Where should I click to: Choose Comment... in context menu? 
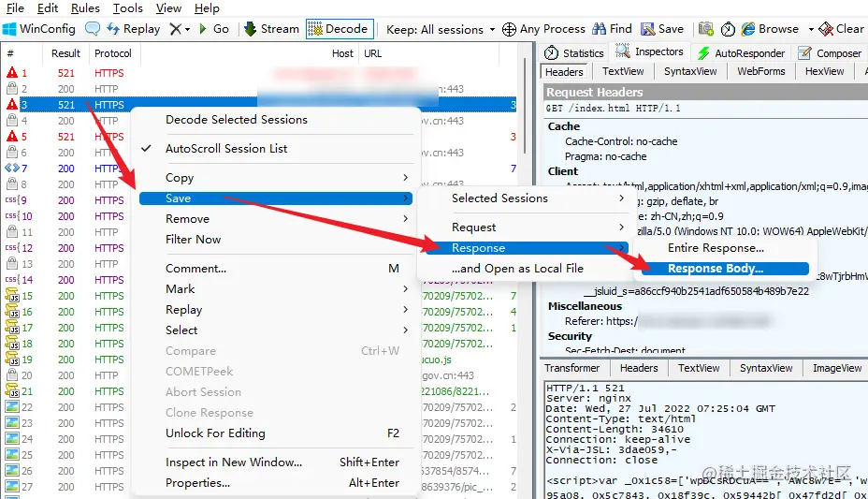click(x=276, y=269)
